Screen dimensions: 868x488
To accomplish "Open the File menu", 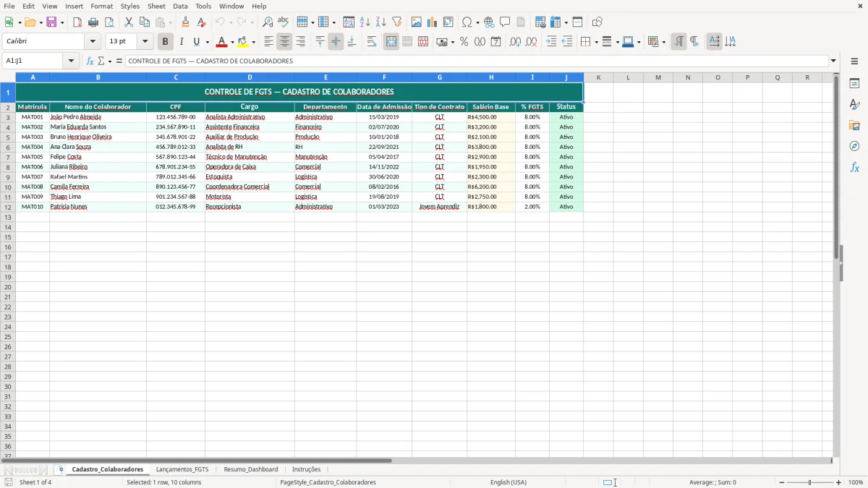I will [9, 6].
